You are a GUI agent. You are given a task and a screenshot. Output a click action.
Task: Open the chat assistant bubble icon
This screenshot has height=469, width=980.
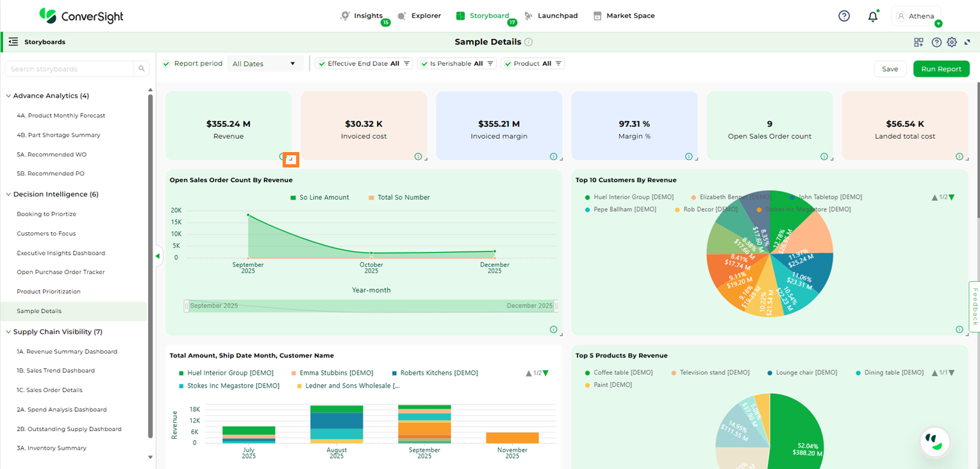pyautogui.click(x=934, y=441)
